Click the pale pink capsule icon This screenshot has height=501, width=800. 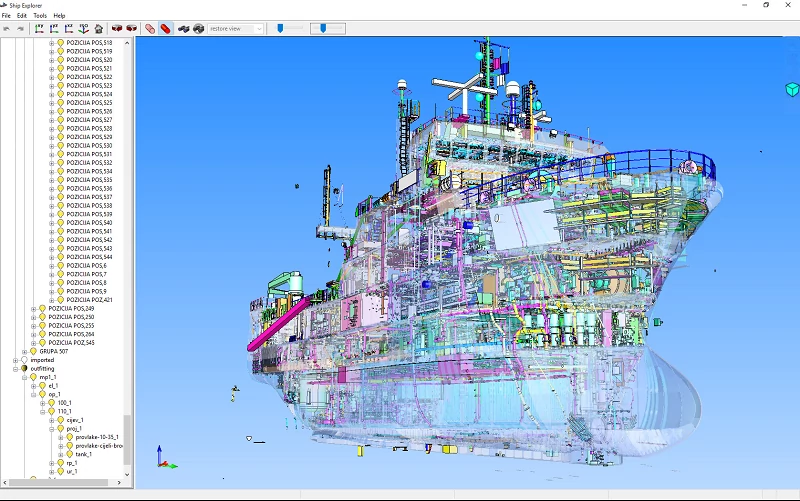(150, 29)
